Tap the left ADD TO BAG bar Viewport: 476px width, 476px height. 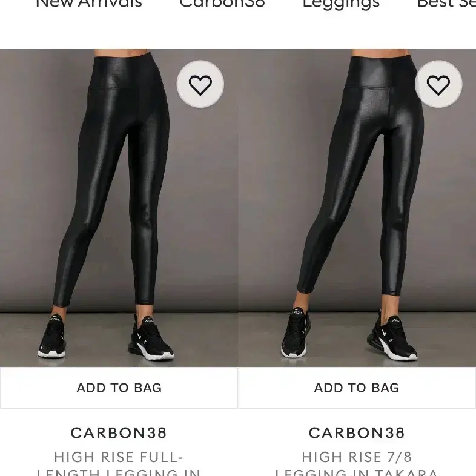tap(119, 388)
